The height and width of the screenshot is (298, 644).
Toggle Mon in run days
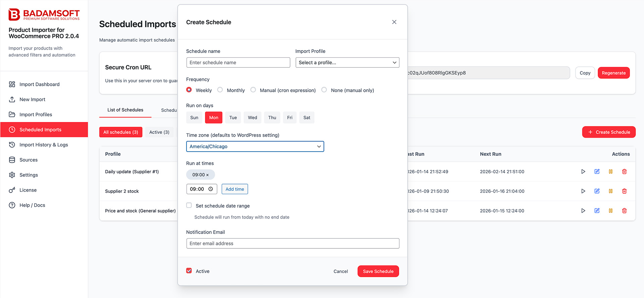pyautogui.click(x=214, y=118)
